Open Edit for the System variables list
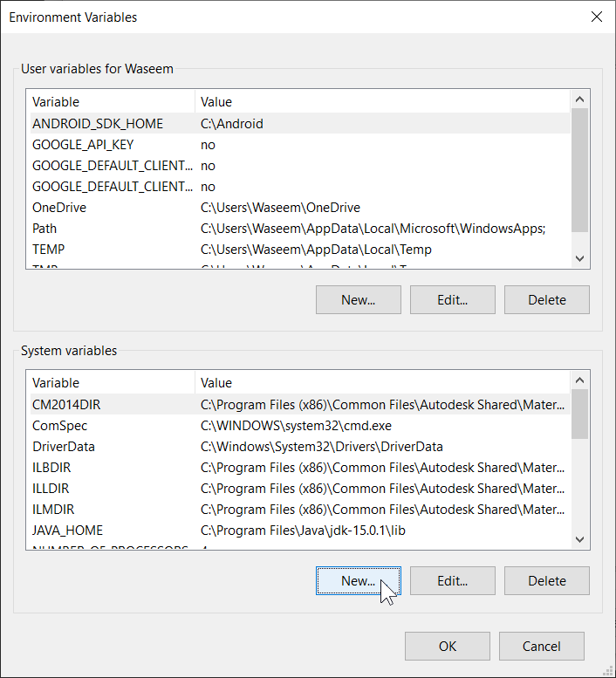 [452, 580]
